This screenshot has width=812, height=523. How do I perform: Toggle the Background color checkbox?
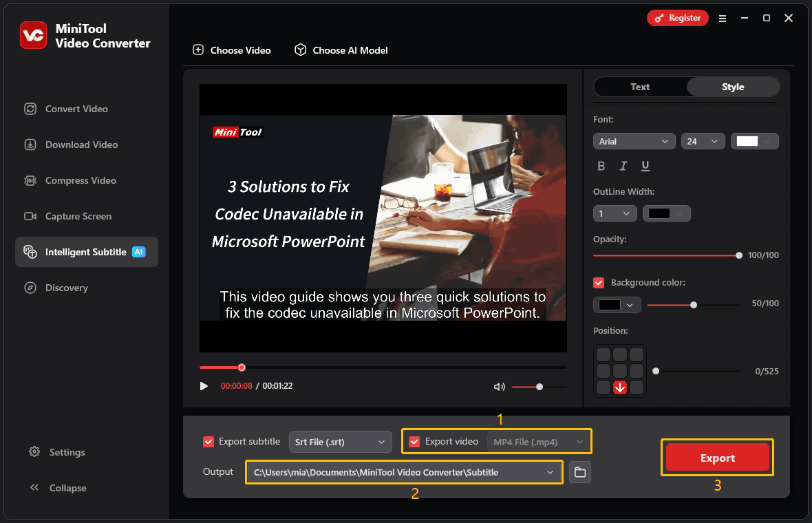pos(598,282)
